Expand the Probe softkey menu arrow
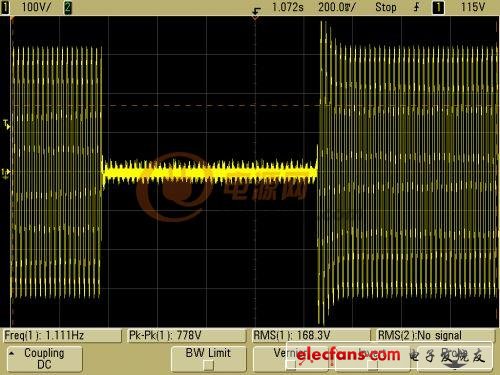This screenshot has height=375, width=500. [455, 366]
